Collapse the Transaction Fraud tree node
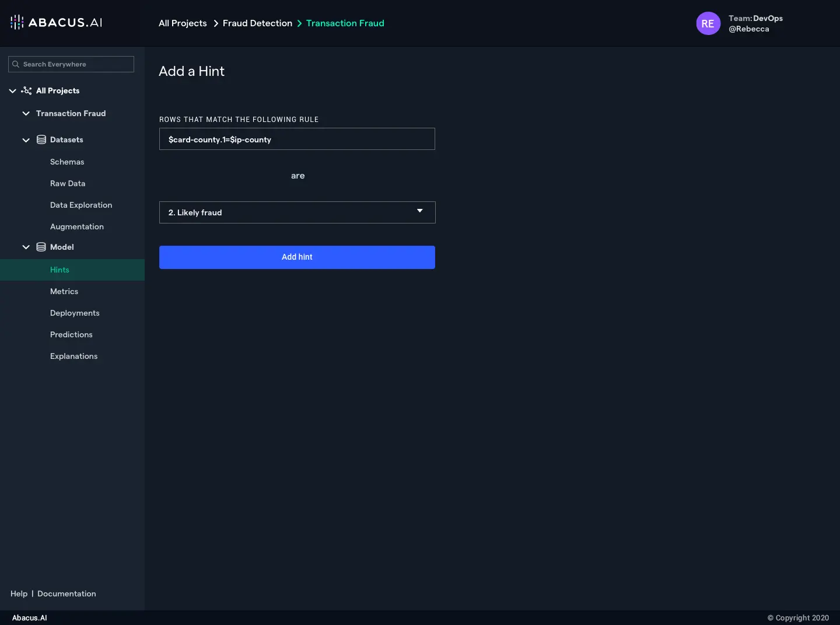The image size is (840, 625). coord(26,113)
